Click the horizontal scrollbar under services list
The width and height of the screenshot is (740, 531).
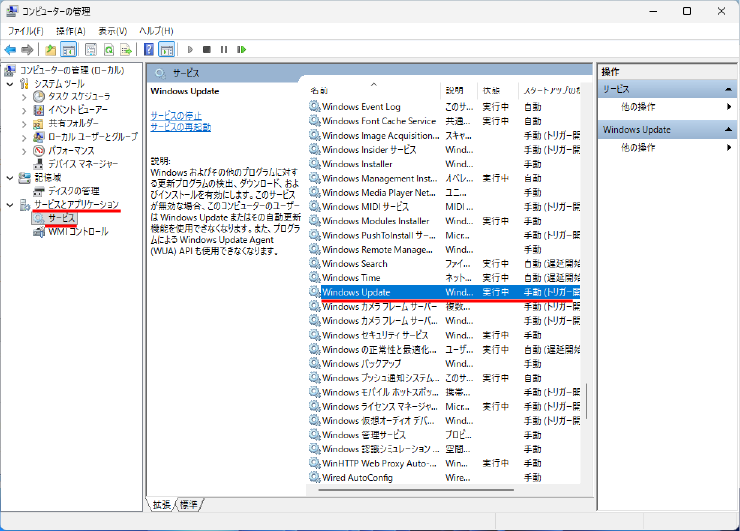click(416, 490)
